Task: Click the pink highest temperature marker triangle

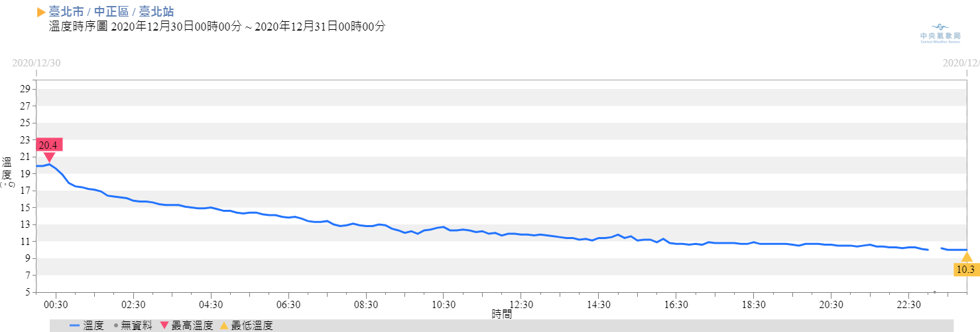Action: (x=49, y=157)
